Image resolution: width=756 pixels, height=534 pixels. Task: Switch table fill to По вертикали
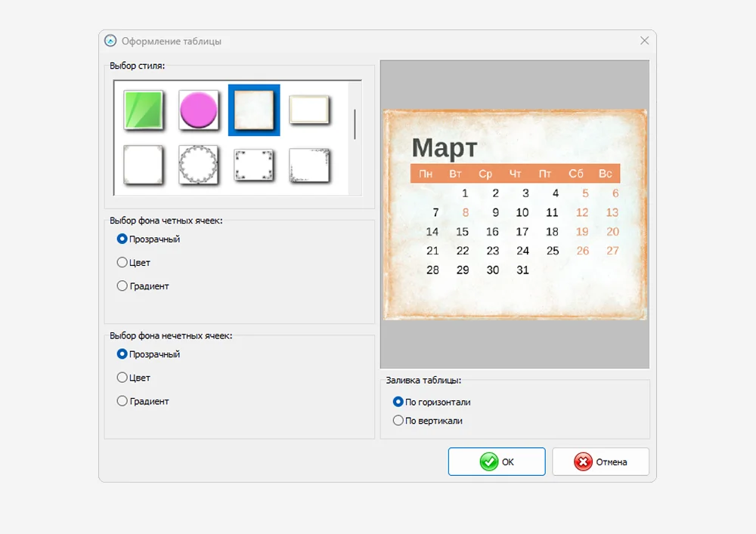398,421
